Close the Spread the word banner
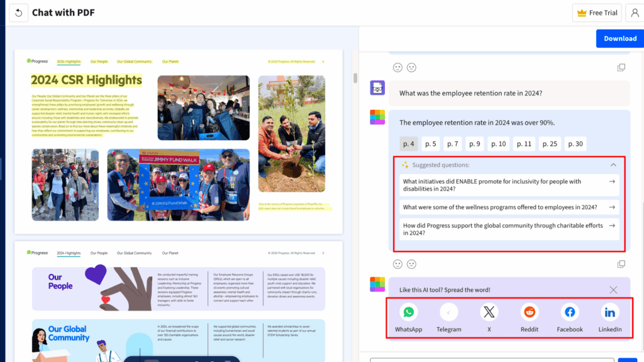 [613, 290]
